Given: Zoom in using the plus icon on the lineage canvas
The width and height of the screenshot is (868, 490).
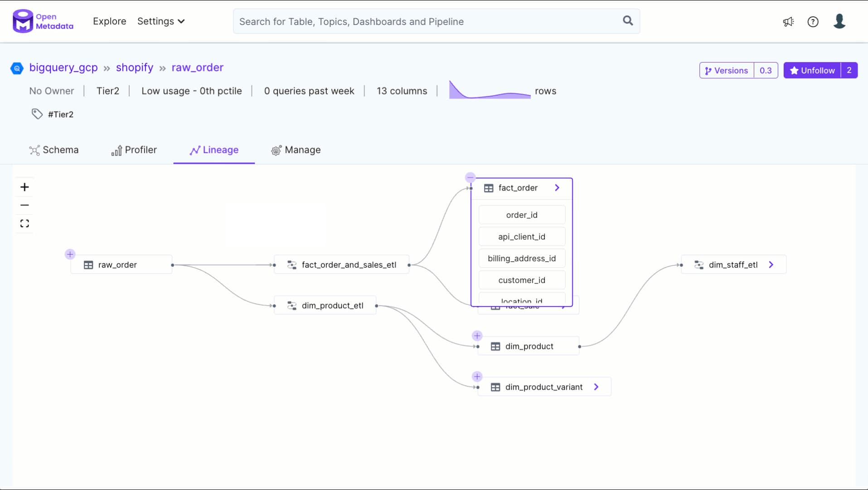Looking at the screenshot, I should tap(24, 186).
